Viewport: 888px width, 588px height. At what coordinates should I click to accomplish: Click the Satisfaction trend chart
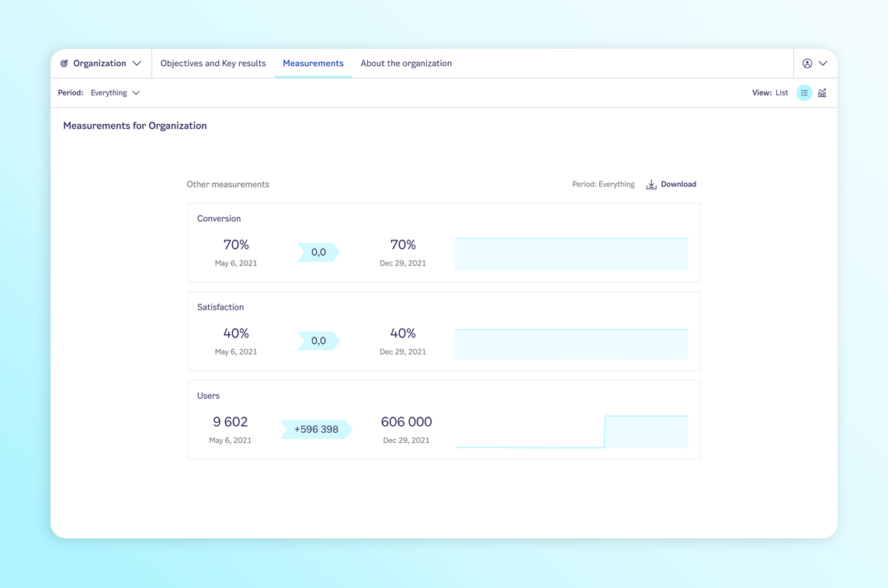(571, 344)
